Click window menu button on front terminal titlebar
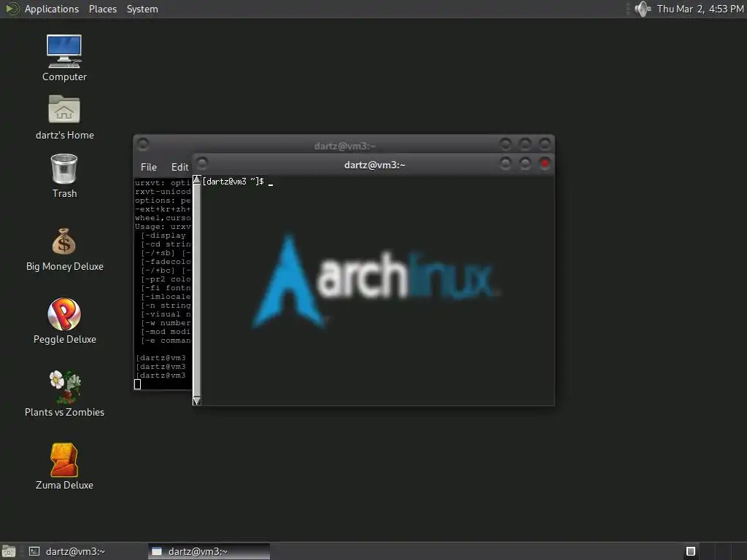Screen dimensions: 747x560 (202, 163)
